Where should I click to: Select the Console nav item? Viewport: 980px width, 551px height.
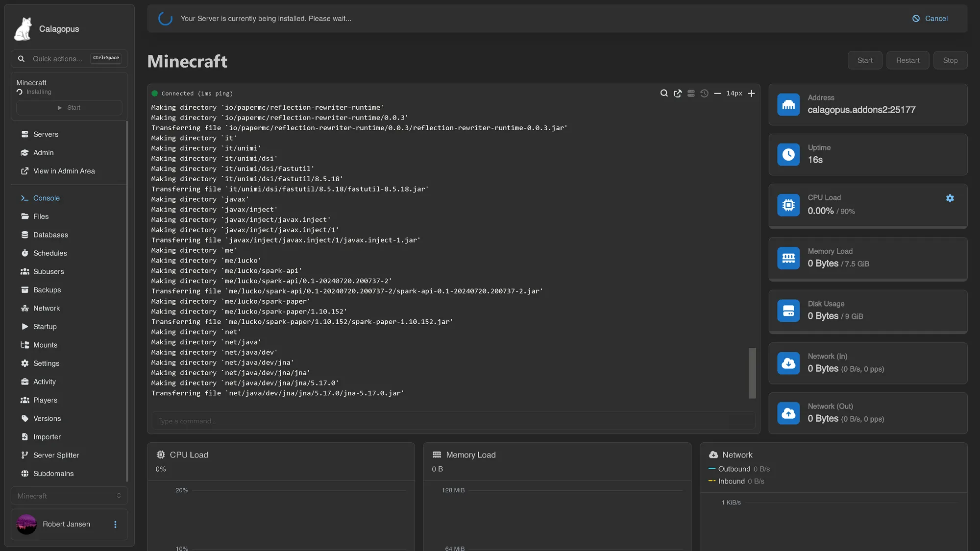coord(69,198)
